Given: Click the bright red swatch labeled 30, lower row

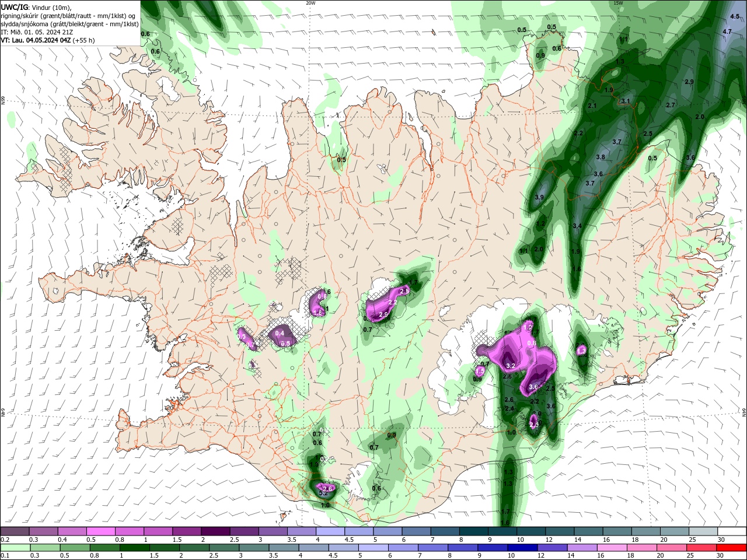Looking at the screenshot, I should [732, 548].
